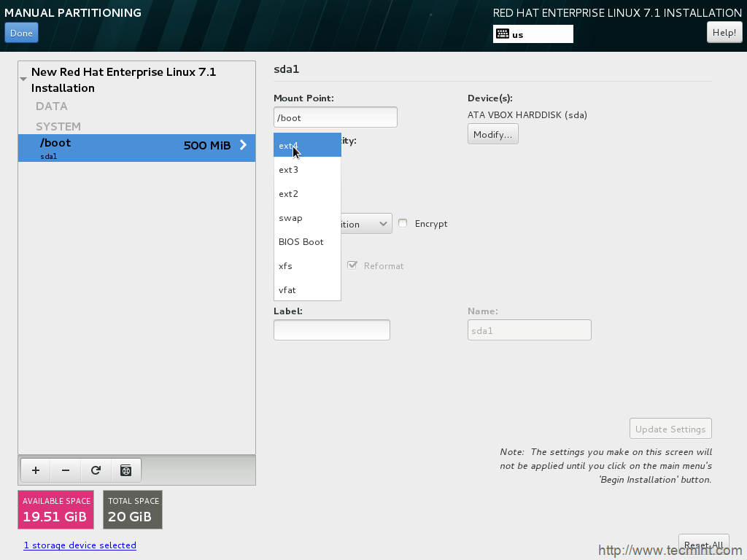
Task: Select ext4 in the file system list
Action: tap(307, 145)
